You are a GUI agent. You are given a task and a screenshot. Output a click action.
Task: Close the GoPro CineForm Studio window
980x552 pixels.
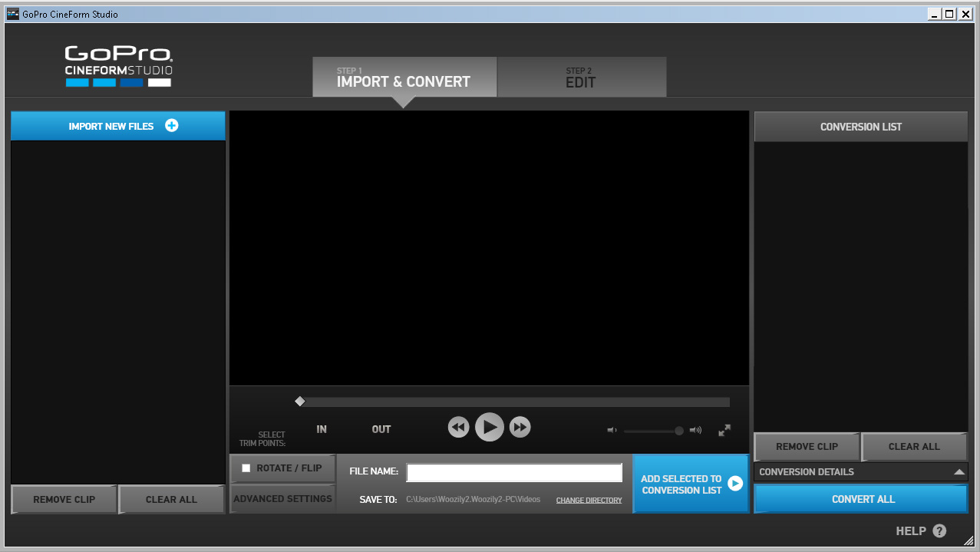(x=965, y=14)
